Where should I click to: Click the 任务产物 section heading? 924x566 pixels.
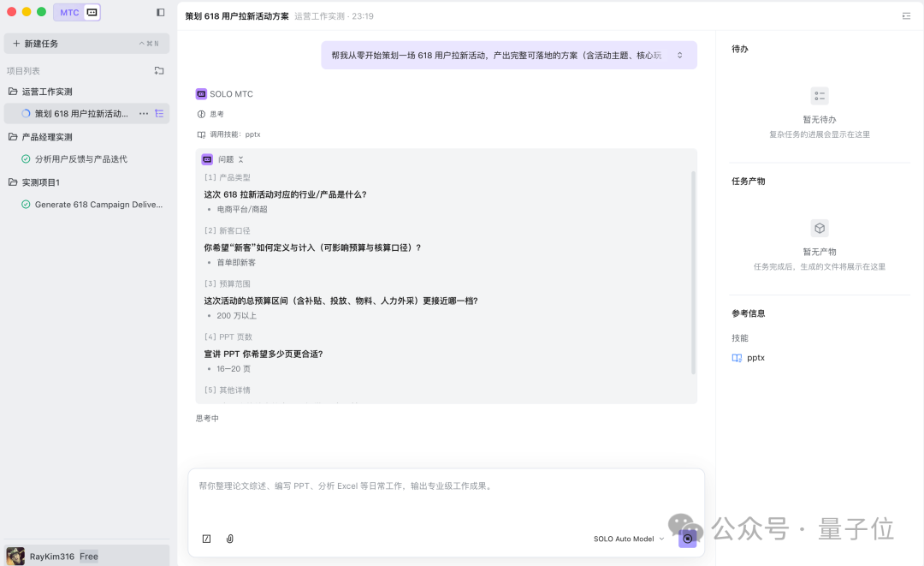click(x=749, y=181)
